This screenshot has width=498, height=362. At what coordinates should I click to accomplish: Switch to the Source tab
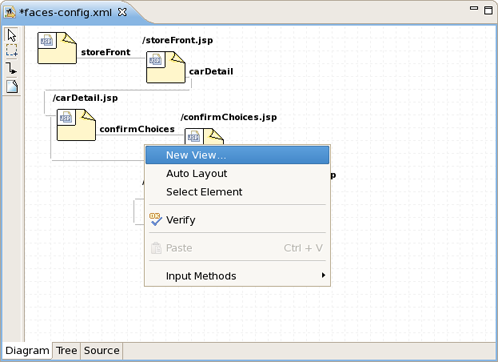tap(101, 351)
